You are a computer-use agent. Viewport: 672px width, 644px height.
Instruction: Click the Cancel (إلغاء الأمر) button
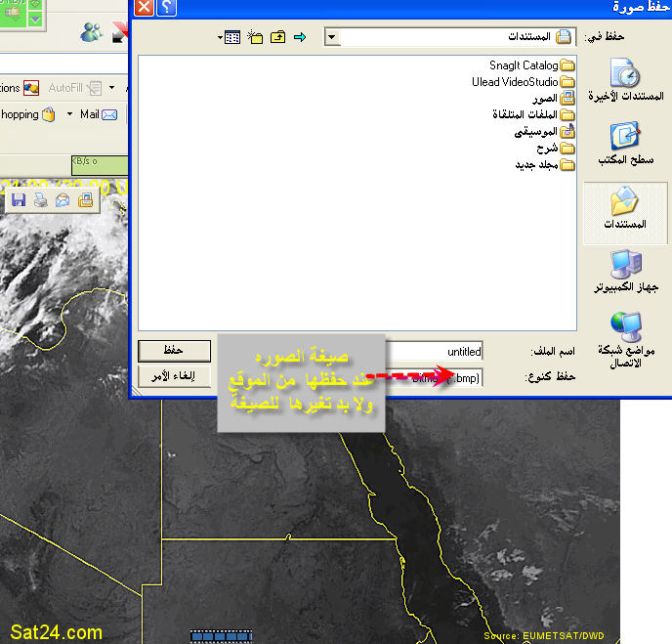click(x=174, y=376)
